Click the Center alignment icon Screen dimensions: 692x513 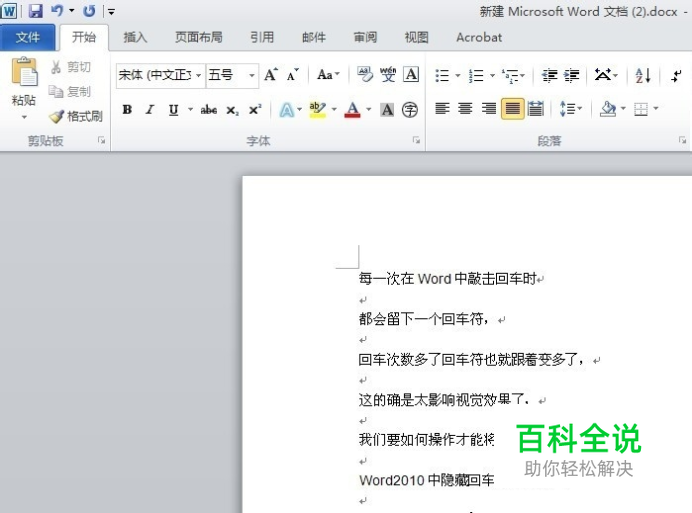[465, 109]
